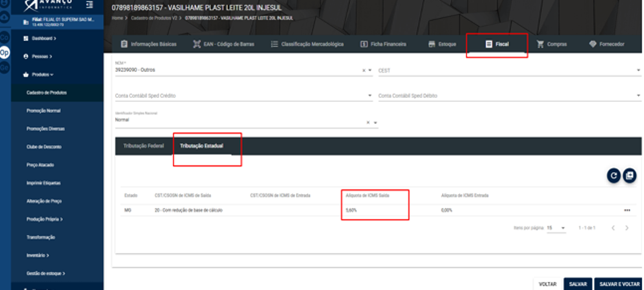Open the three-dots menu on MG row
This screenshot has width=644, height=290.
pos(627,210)
